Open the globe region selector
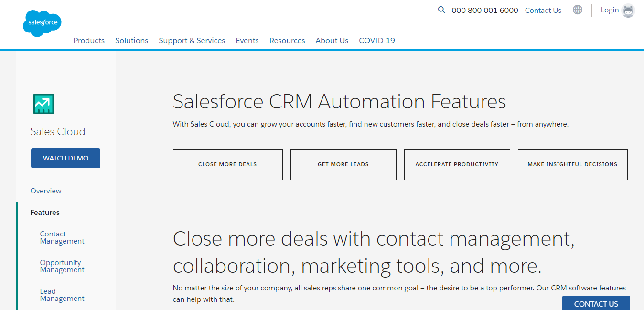Viewport: 644px width, 310px height. [578, 10]
